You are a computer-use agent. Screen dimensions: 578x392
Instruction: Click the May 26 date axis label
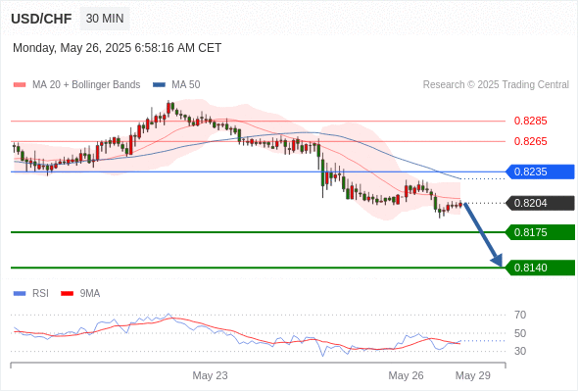(406, 375)
